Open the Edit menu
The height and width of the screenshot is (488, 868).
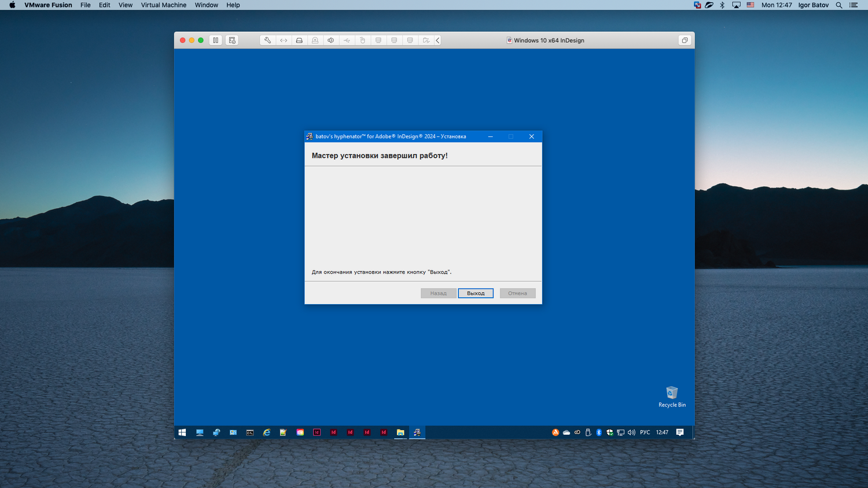105,5
